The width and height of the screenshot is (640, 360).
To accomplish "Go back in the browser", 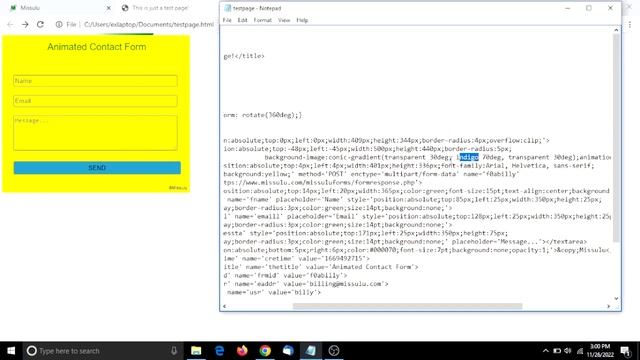I will (x=10, y=24).
